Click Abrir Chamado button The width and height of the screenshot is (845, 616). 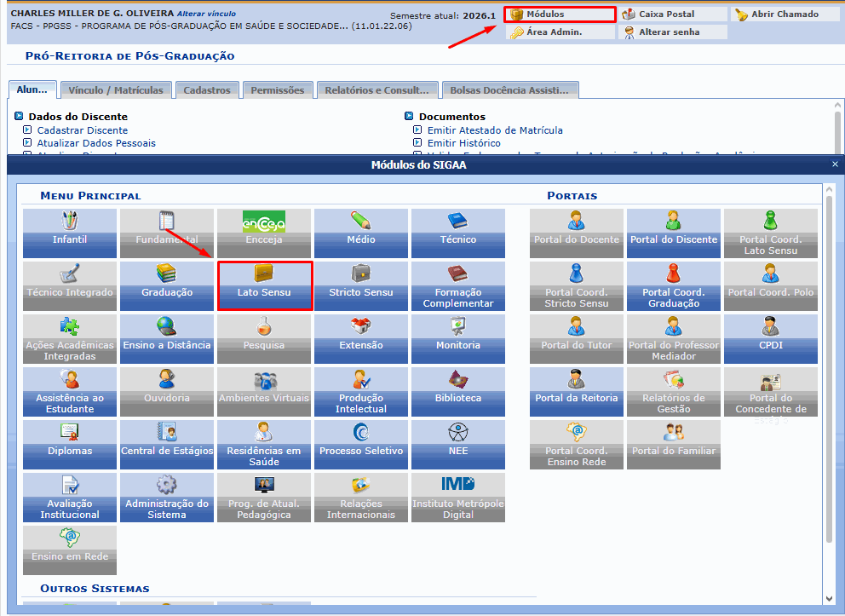coord(785,14)
